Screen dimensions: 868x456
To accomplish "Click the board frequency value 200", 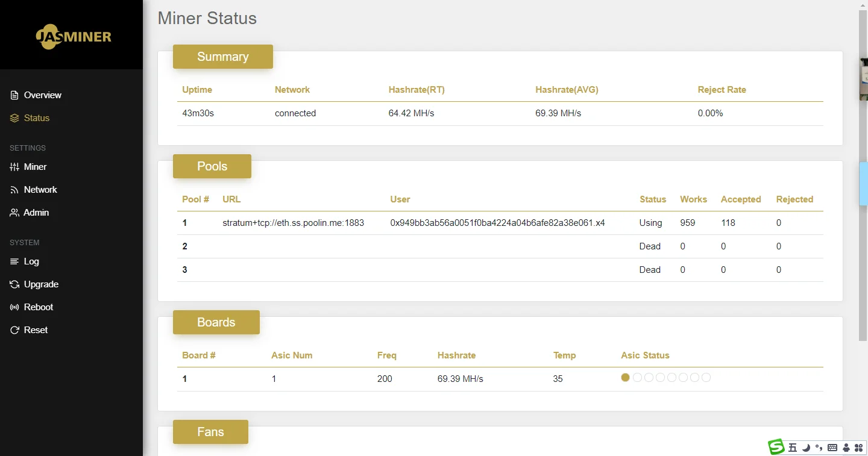I will click(x=385, y=379).
